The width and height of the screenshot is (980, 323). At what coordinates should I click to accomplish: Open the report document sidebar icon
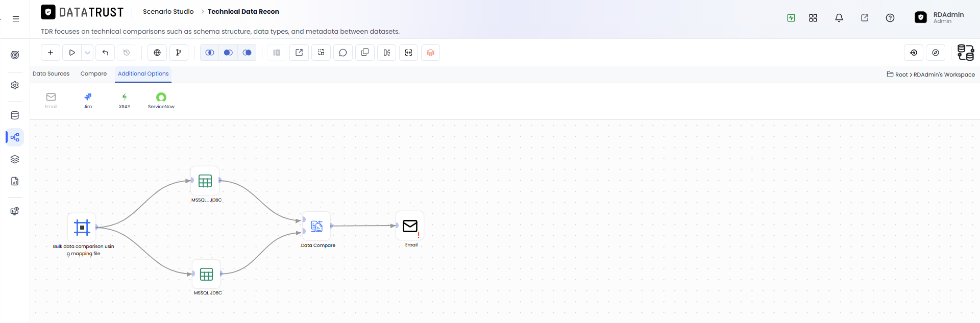pos(15,181)
